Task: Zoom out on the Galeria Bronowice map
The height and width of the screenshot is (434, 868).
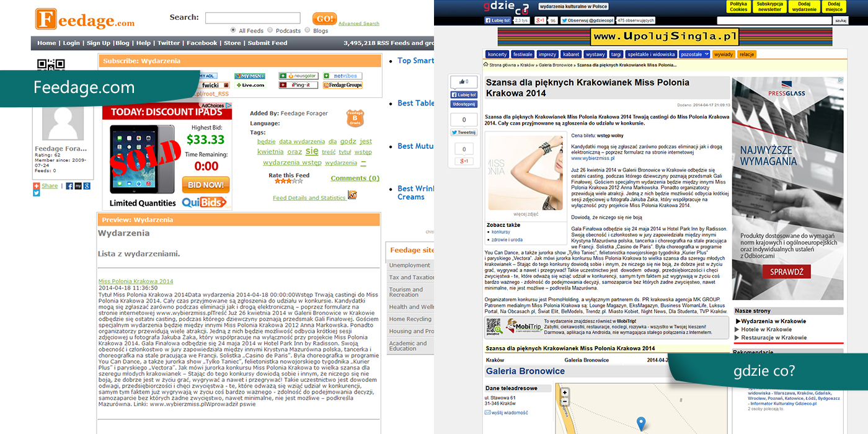Action: pyautogui.click(x=565, y=402)
